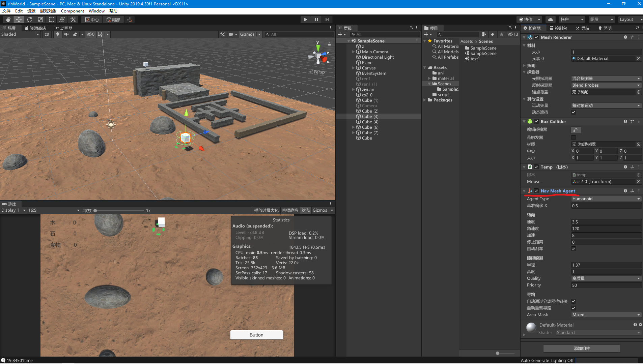The height and width of the screenshot is (364, 643).
Task: Select the Hand tool in toolbar
Action: point(8,20)
